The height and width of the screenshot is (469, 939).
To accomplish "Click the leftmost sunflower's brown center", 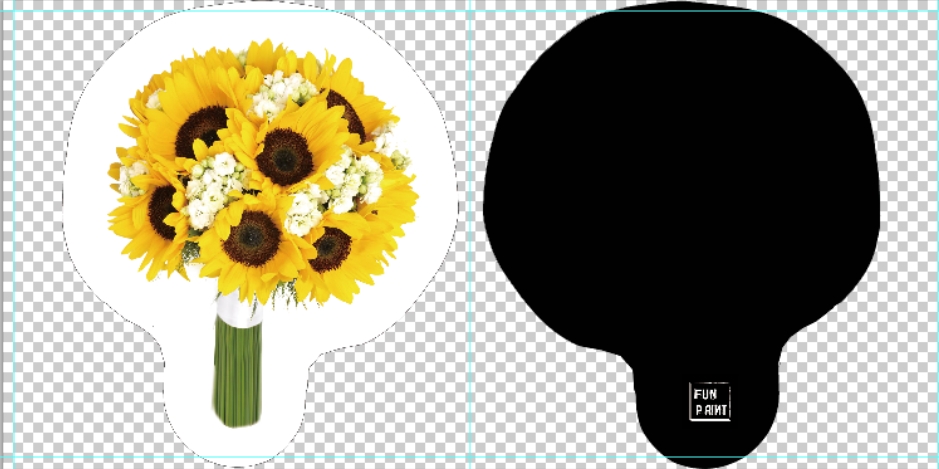I will [x=162, y=211].
